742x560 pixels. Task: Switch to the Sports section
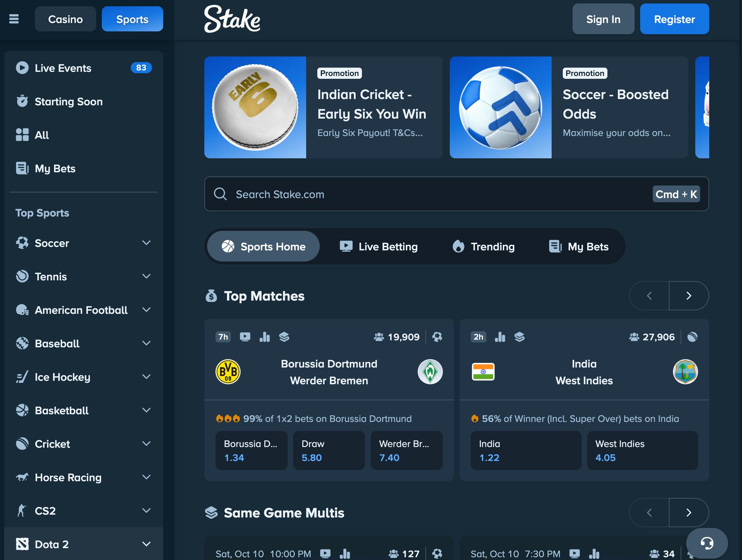point(132,19)
